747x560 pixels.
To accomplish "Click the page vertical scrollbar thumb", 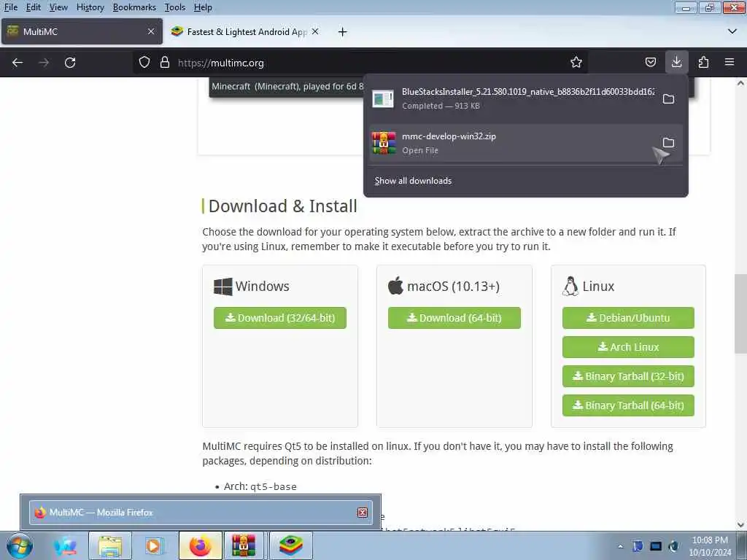I will [740, 314].
